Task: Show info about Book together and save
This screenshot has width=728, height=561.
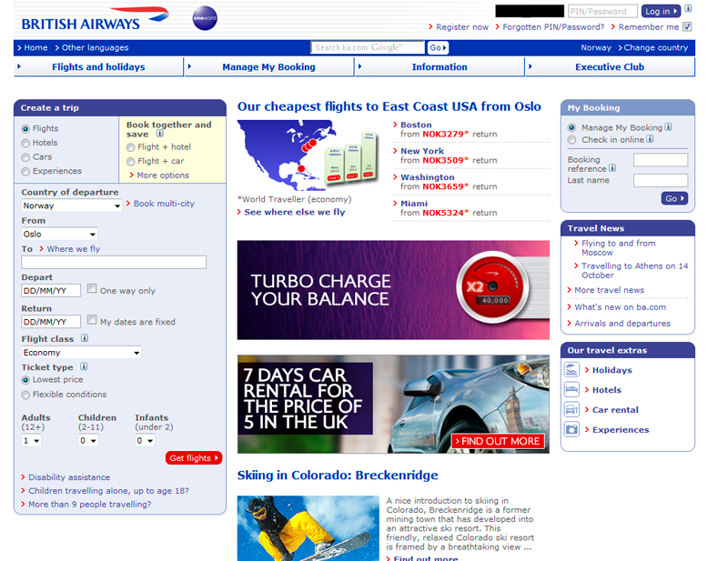Action: click(160, 134)
